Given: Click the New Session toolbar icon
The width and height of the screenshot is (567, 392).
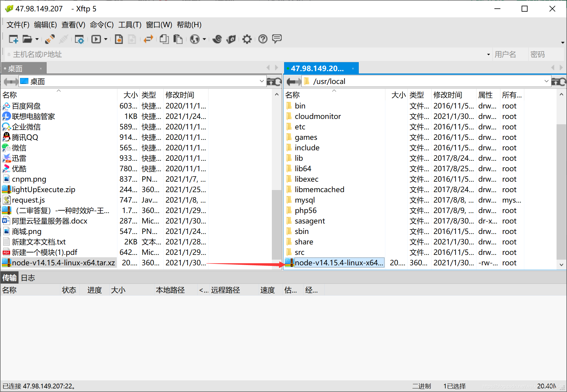Looking at the screenshot, I should [13, 39].
